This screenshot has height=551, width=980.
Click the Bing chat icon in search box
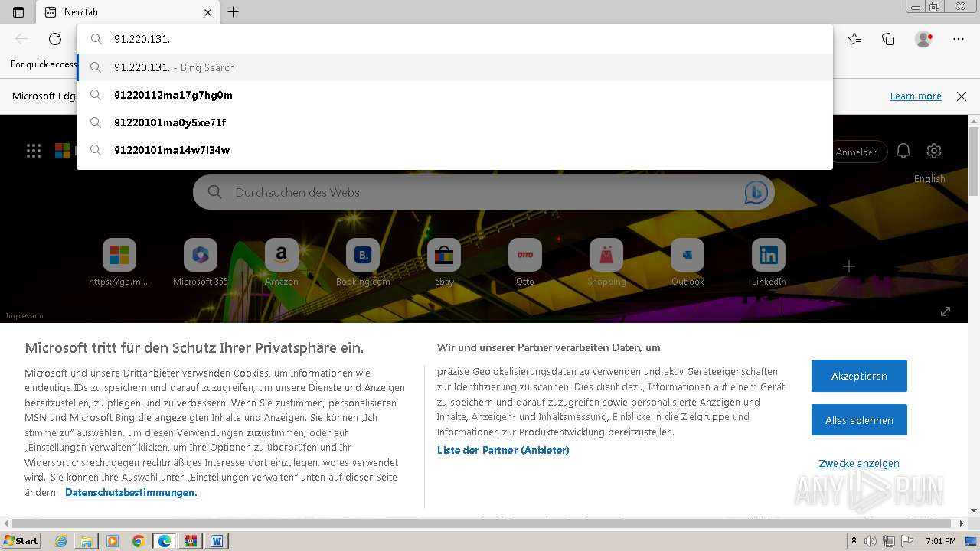[x=756, y=193]
